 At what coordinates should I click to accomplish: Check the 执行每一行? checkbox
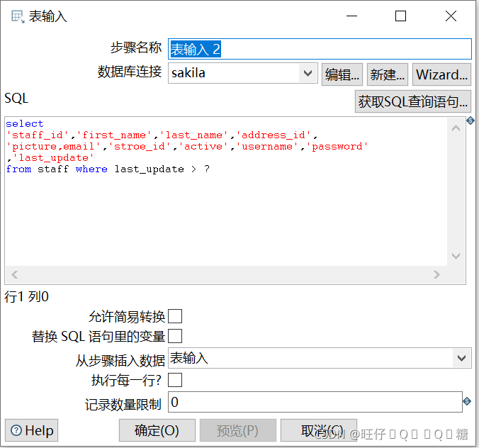(175, 380)
